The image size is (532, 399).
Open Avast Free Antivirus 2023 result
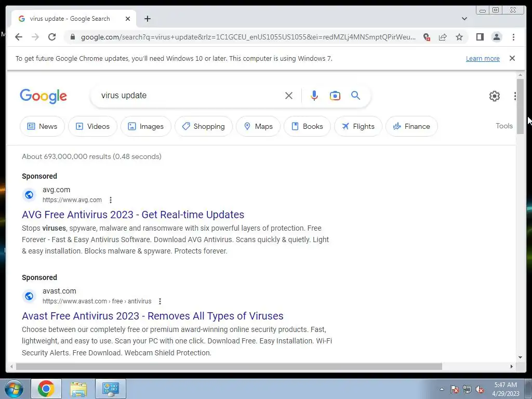pyautogui.click(x=153, y=316)
